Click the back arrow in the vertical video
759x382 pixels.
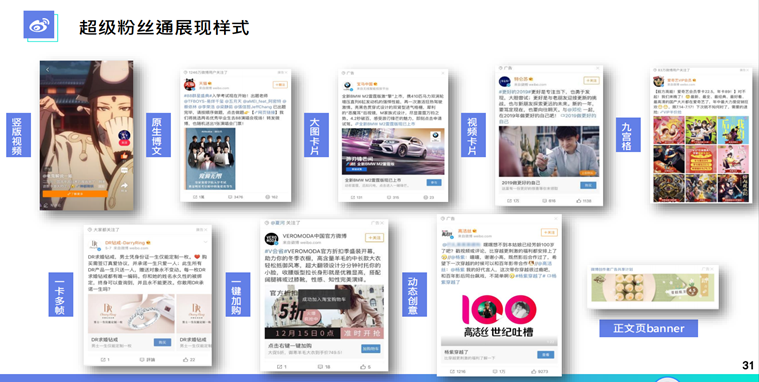click(47, 70)
